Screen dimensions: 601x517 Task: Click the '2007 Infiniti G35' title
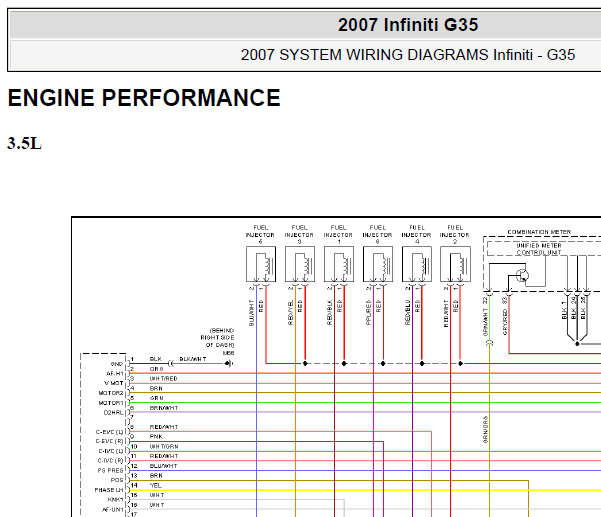coord(408,25)
